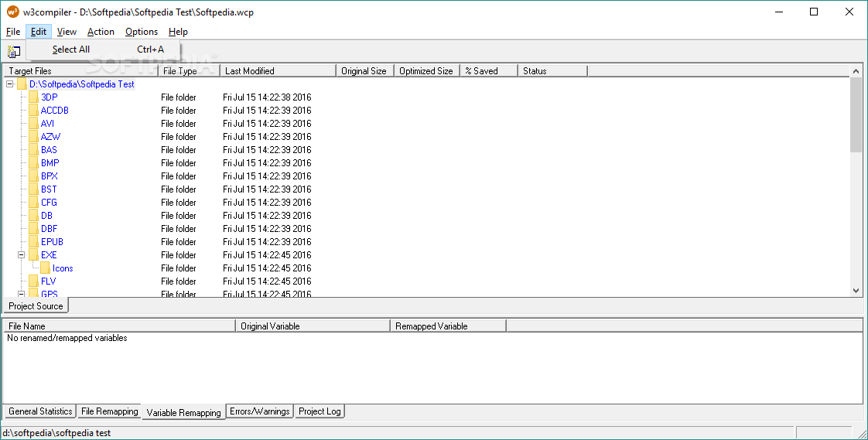Select the ACCDB folder name
The image size is (868, 440).
tap(55, 110)
